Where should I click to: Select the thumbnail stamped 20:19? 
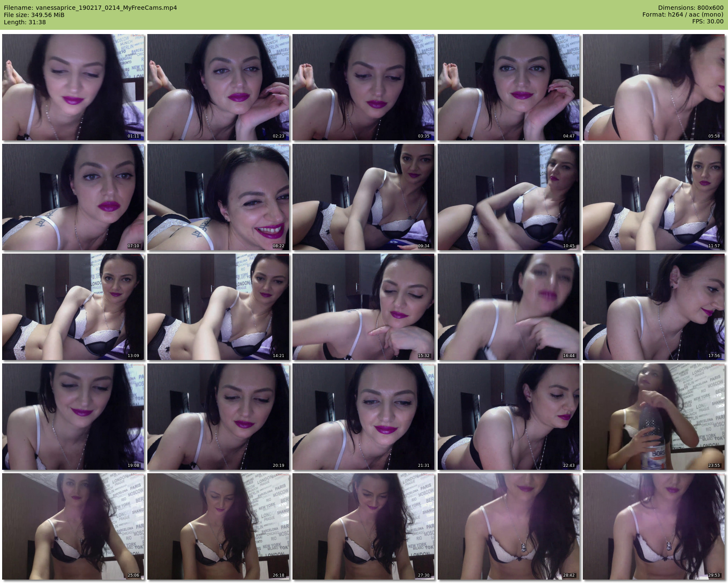tap(218, 417)
